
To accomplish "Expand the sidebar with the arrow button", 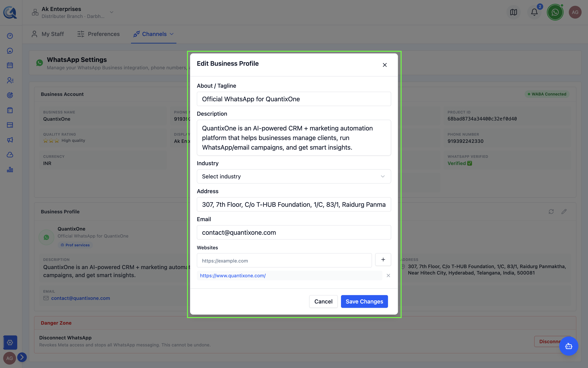I will (x=22, y=357).
